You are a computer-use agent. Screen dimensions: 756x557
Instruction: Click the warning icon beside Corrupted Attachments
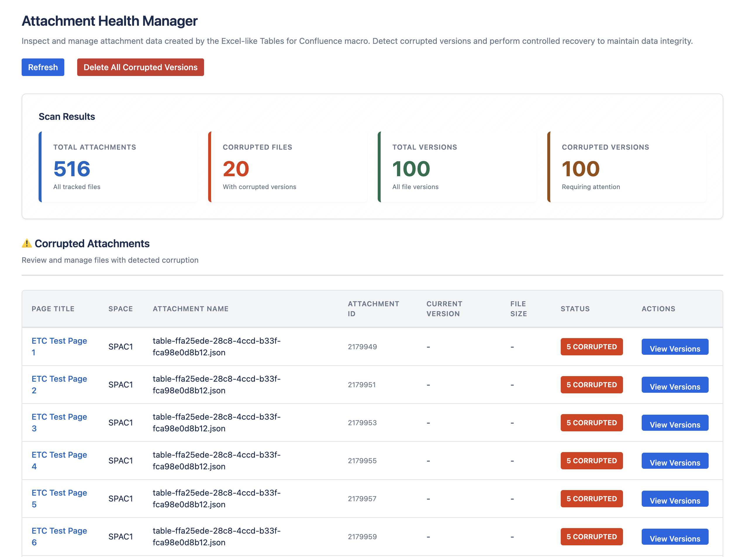27,243
